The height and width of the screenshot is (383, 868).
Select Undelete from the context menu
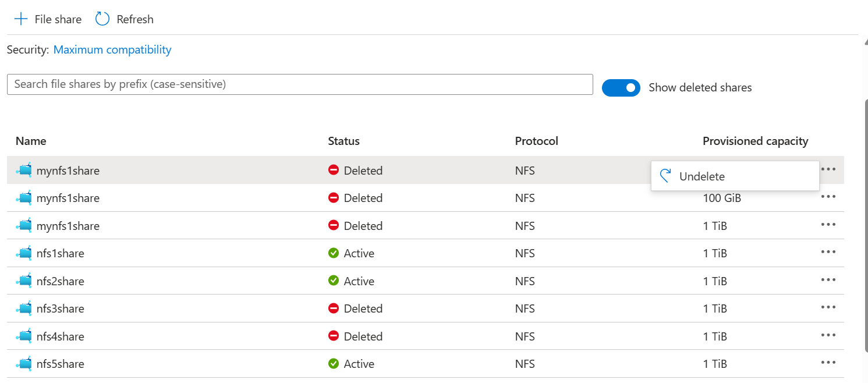coord(702,176)
